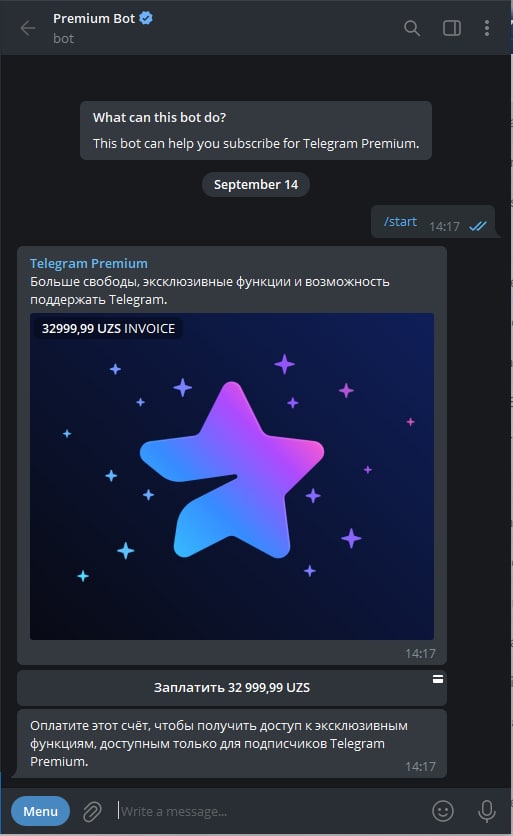
Task: Focus the Write a message field
Action: pos(269,811)
